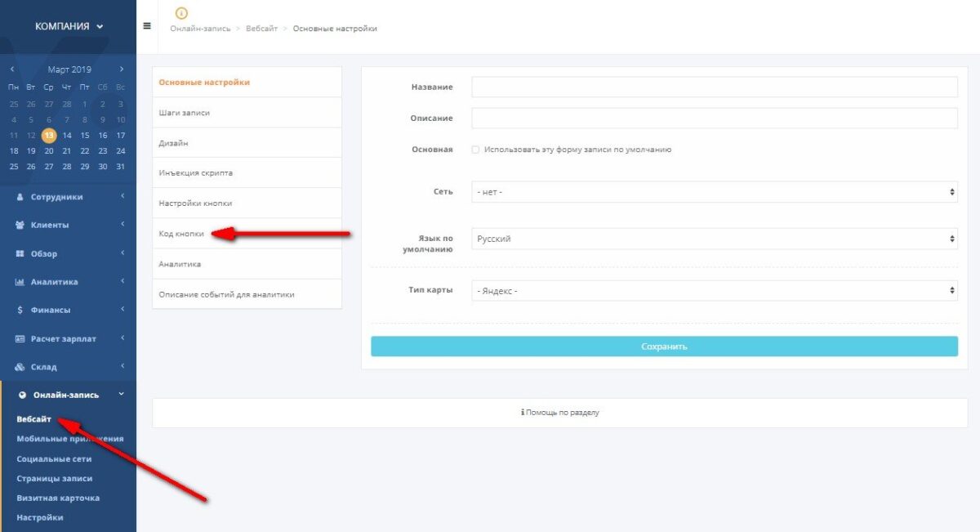Screen dimensions: 980x532
Task: Click the Сотрудники person icon
Action: pyautogui.click(x=20, y=197)
